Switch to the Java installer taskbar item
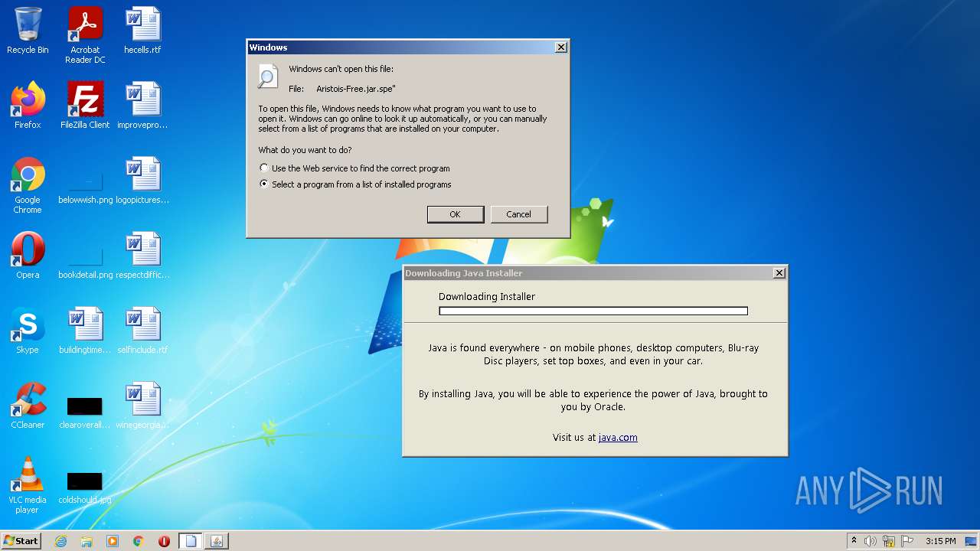This screenshot has width=980, height=551. 217,541
